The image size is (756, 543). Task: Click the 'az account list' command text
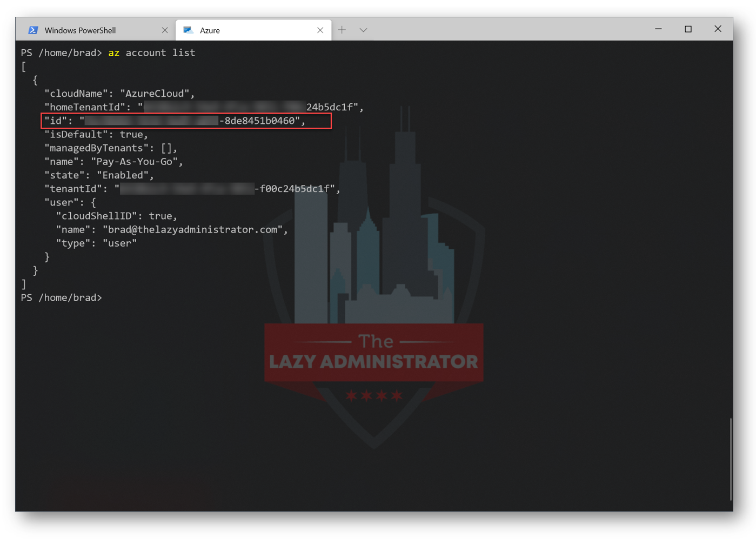(x=152, y=53)
